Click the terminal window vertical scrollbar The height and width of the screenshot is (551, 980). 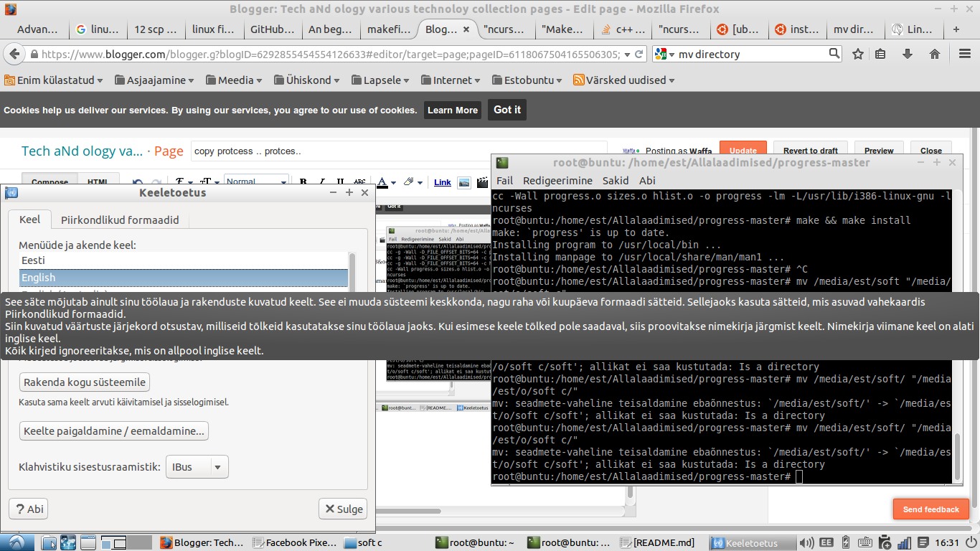[956, 457]
